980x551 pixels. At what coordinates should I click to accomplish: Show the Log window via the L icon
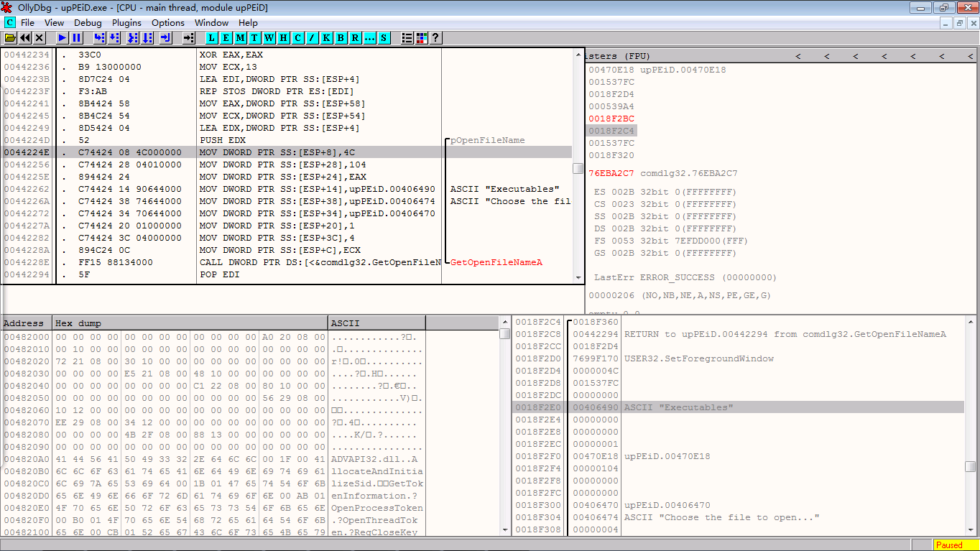(212, 37)
